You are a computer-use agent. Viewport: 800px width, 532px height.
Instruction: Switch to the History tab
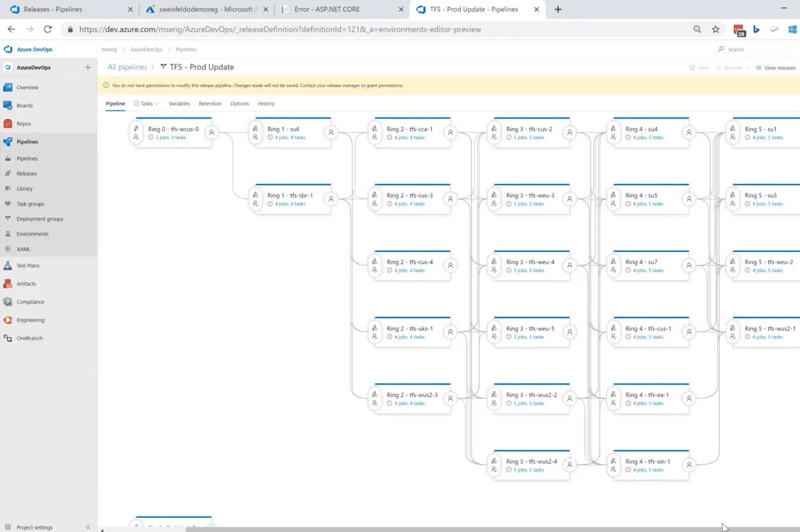coord(266,103)
